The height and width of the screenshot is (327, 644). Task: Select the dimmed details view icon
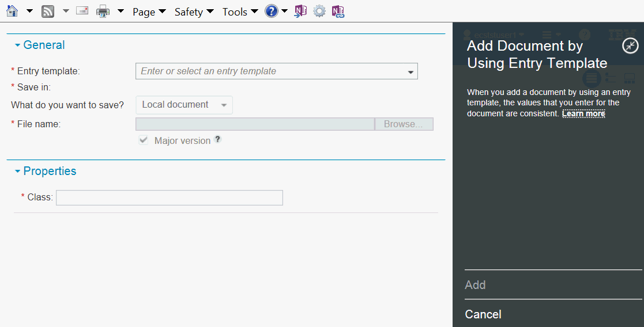[592, 78]
